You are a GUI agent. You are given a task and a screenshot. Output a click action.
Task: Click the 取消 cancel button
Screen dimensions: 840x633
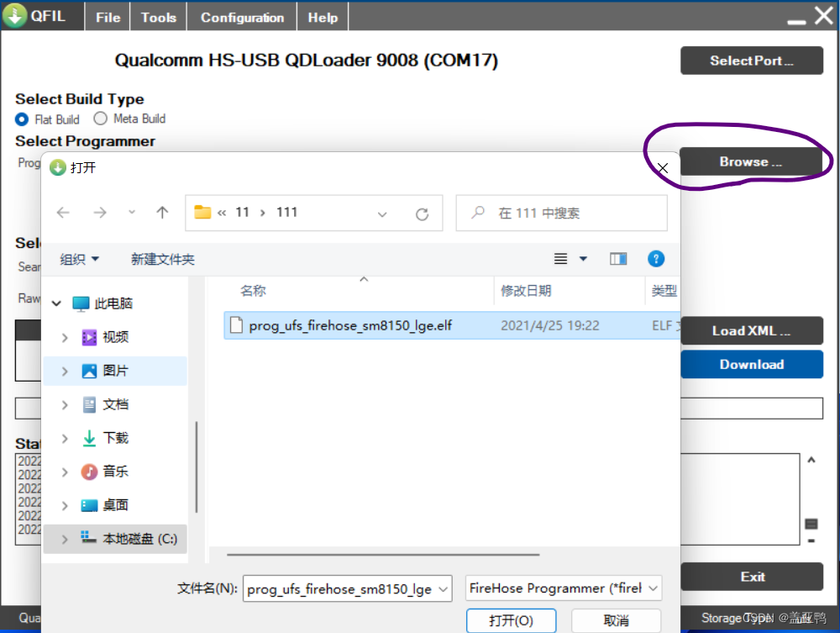616,620
